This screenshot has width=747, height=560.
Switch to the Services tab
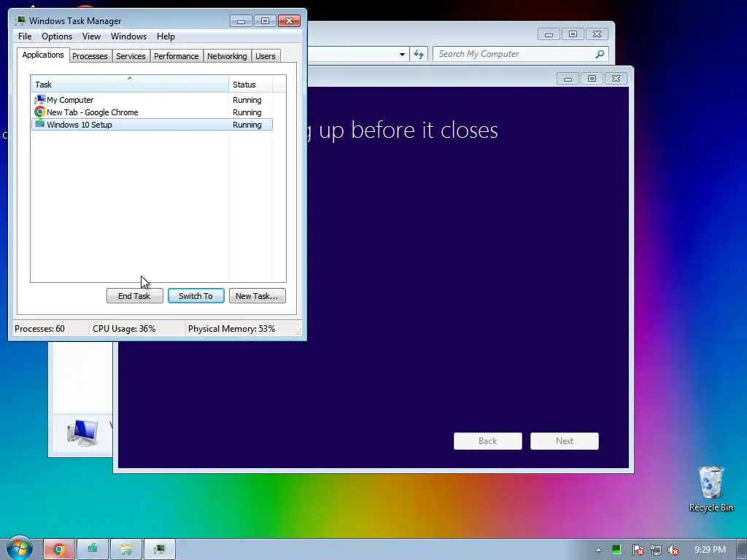[x=131, y=56]
